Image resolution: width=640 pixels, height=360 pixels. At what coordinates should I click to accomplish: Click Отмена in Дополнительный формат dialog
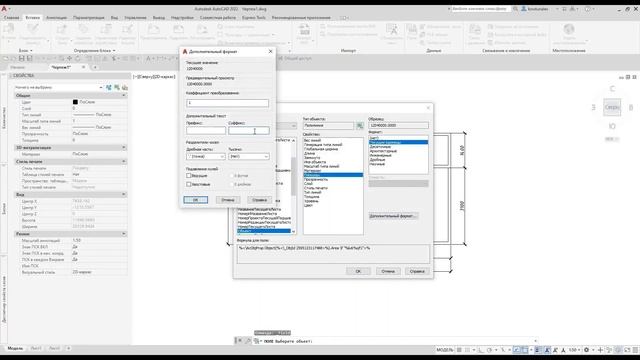pos(227,200)
